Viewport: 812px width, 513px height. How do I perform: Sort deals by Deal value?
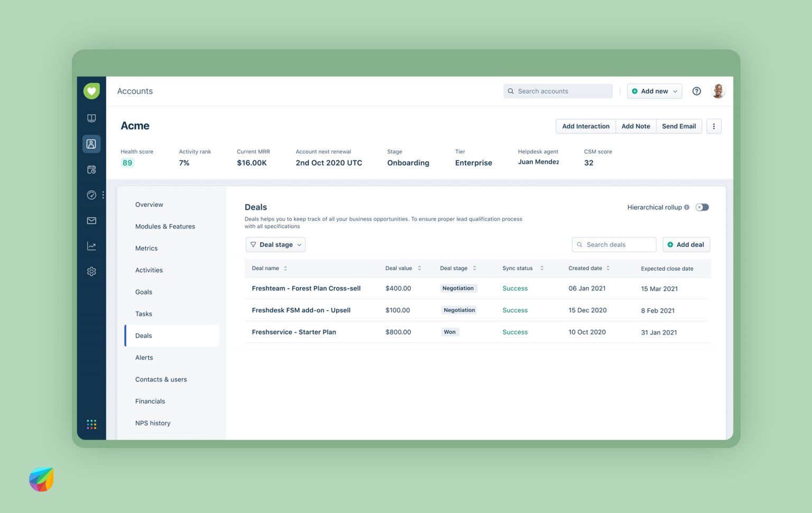[x=419, y=268]
